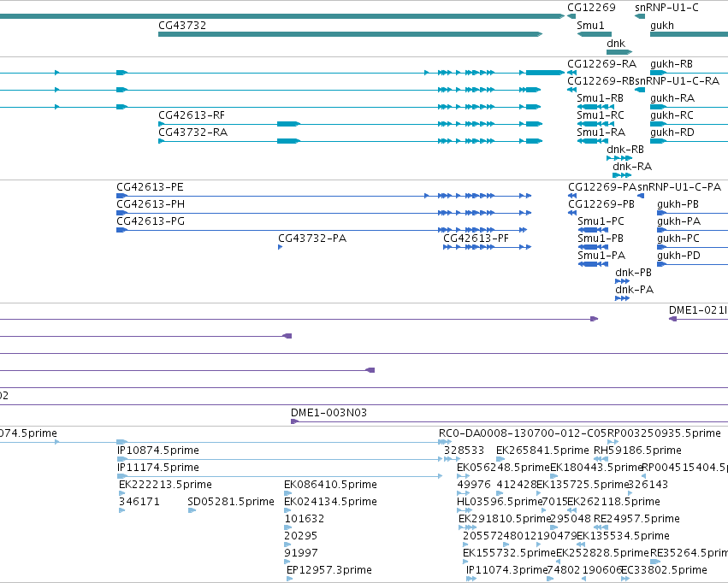This screenshot has width=728, height=583.
Task: Select protein gukh-PA
Action: click(678, 221)
